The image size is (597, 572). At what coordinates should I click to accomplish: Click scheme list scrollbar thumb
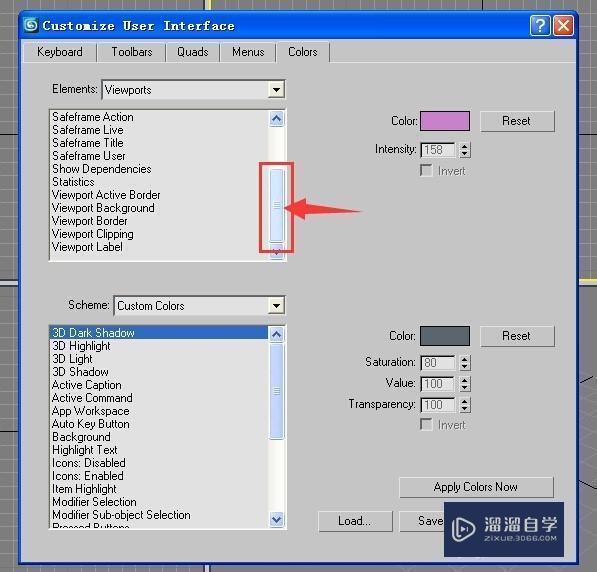pos(277,391)
